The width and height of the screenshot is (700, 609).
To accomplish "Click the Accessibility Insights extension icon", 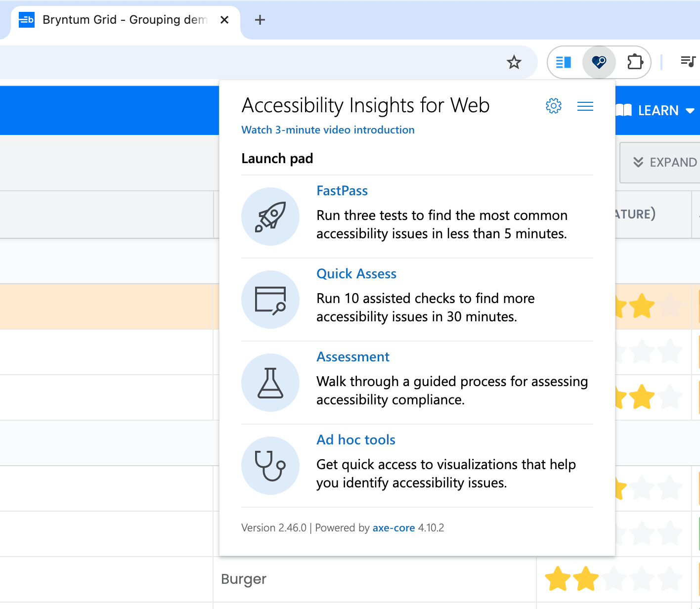I will pyautogui.click(x=599, y=62).
